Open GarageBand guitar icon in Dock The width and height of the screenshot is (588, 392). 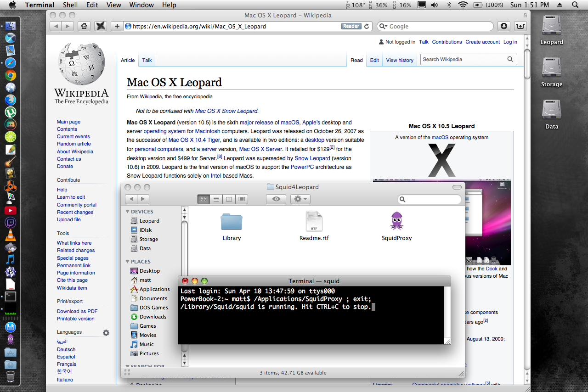click(11, 161)
